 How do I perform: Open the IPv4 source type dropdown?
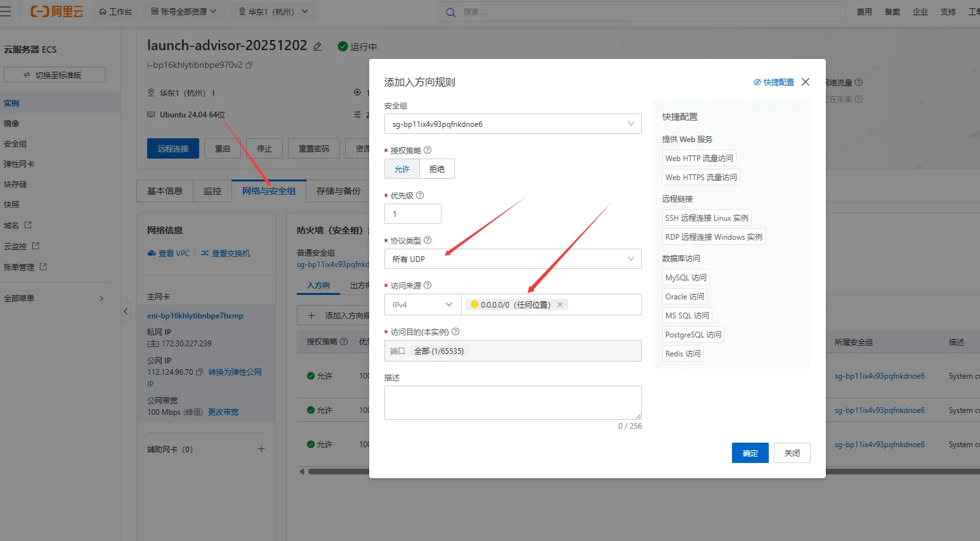(x=422, y=304)
